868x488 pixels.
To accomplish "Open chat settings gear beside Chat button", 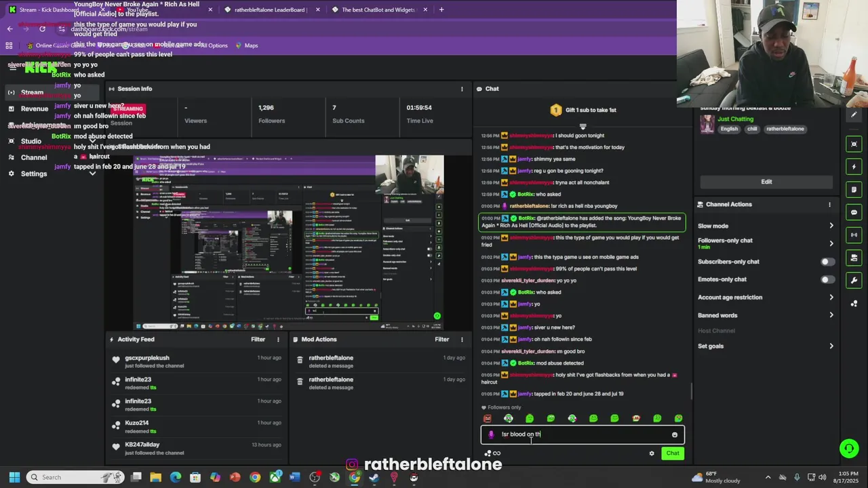I will pos(652,453).
